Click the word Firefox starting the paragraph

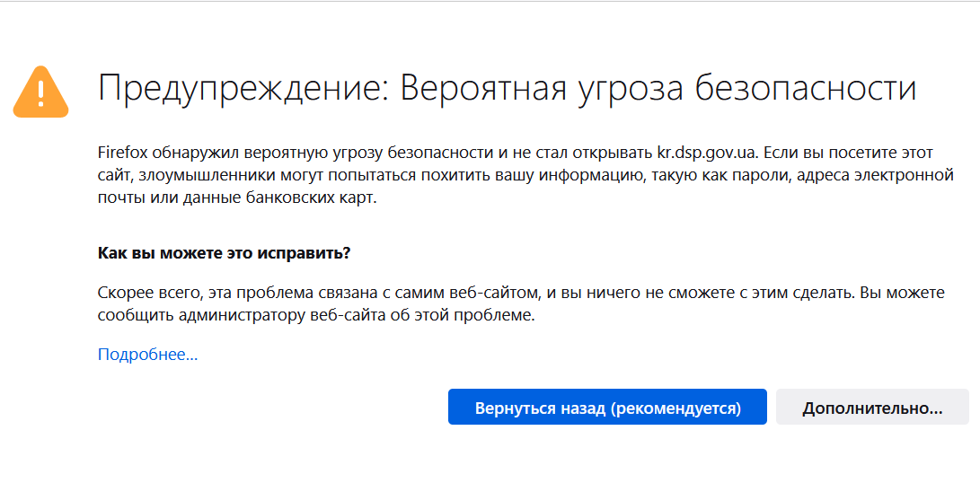pyautogui.click(x=122, y=152)
